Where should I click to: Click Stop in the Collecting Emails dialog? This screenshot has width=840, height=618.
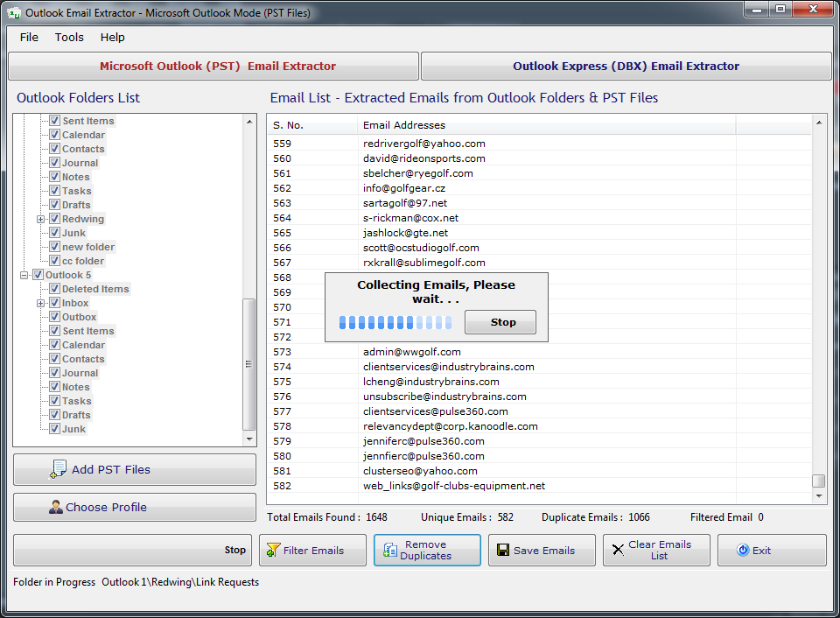500,322
